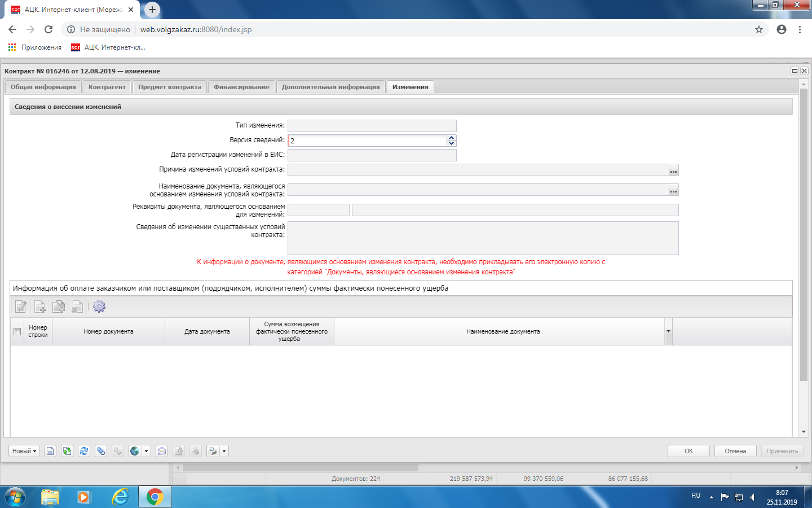Expand the printer dropdown arrow
The width and height of the screenshot is (812, 508).
pyautogui.click(x=224, y=451)
